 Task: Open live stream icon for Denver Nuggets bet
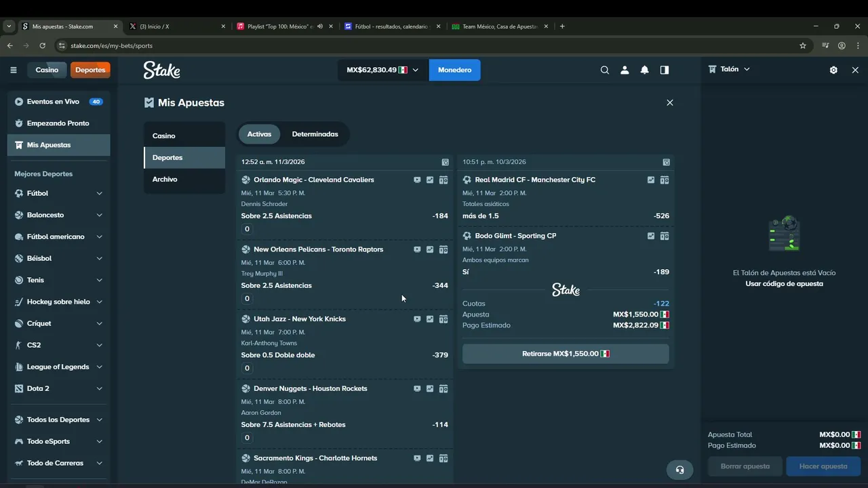tap(417, 388)
